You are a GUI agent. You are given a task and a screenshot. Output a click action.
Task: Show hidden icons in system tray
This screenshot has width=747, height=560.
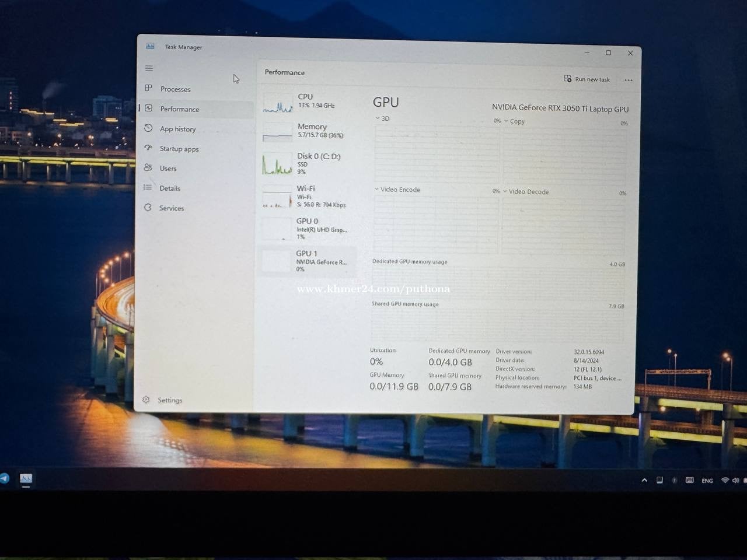click(644, 480)
